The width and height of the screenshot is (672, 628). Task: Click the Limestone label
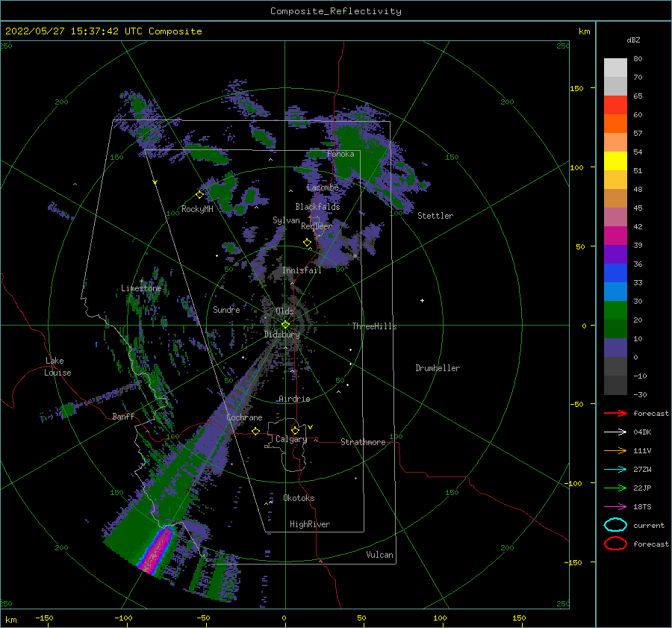coord(141,288)
